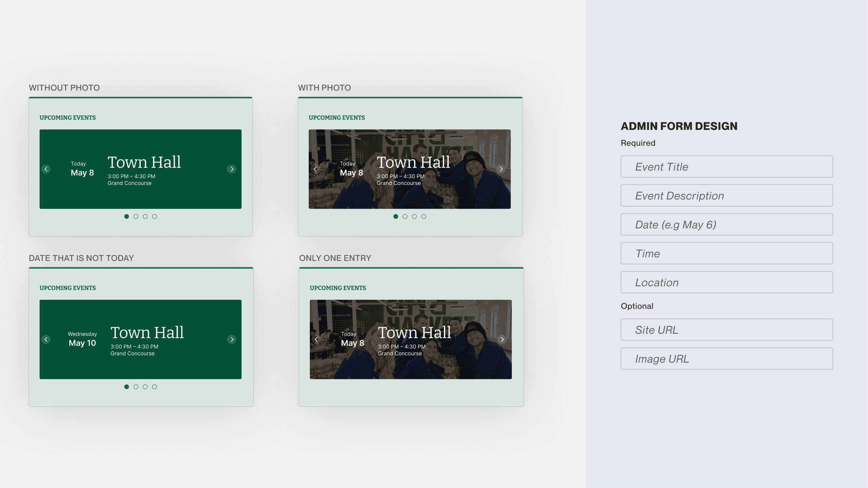Go back in the Wednesday May 10 carousel

click(46, 339)
